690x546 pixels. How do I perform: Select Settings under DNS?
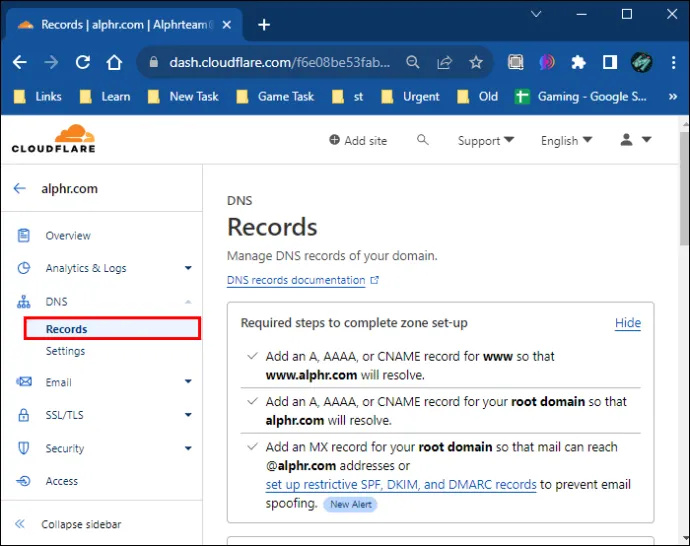(x=66, y=351)
